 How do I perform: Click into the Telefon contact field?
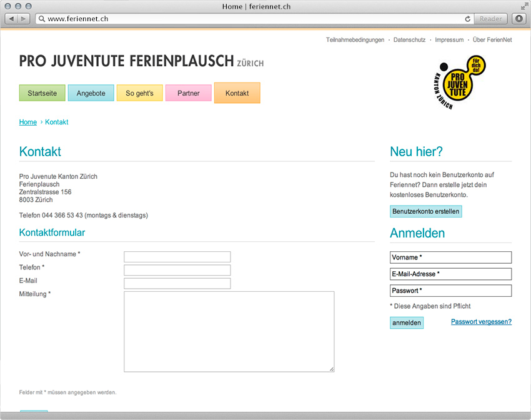[177, 270]
